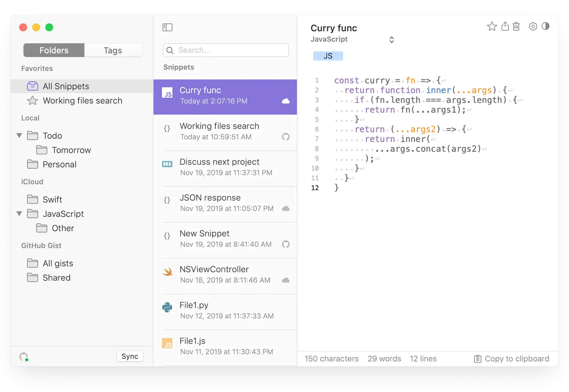Delete snippet with the trash icon
Image resolution: width=569 pixels, height=392 pixels.
pyautogui.click(x=516, y=26)
